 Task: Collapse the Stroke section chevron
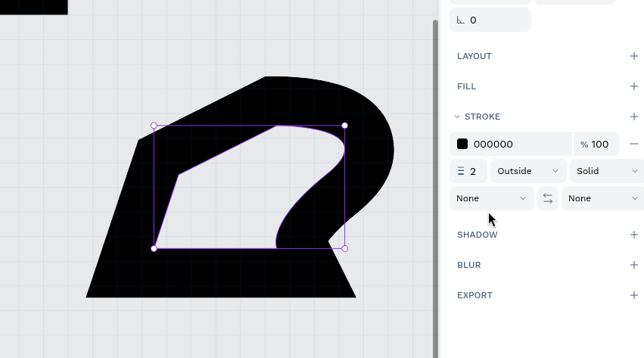click(x=457, y=117)
